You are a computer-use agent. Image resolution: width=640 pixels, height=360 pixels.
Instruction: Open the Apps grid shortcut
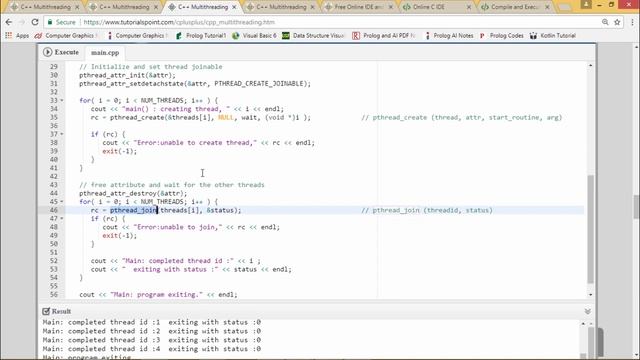coord(17,36)
